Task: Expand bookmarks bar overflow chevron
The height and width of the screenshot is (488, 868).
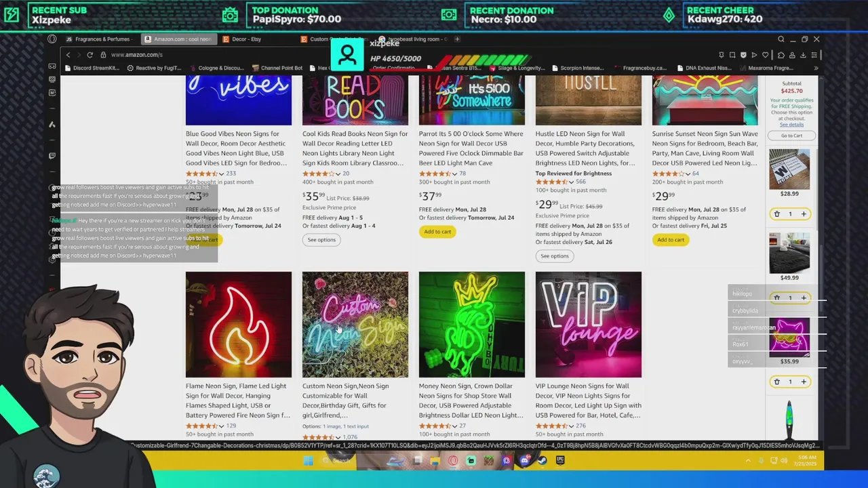Action: pyautogui.click(x=816, y=68)
